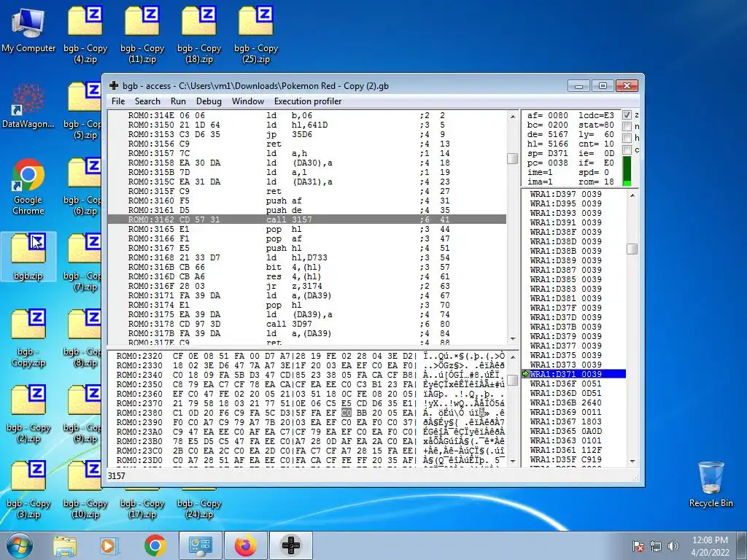Toggle the z flag checkbox
Viewport: 747px width, 560px height.
pos(627,114)
